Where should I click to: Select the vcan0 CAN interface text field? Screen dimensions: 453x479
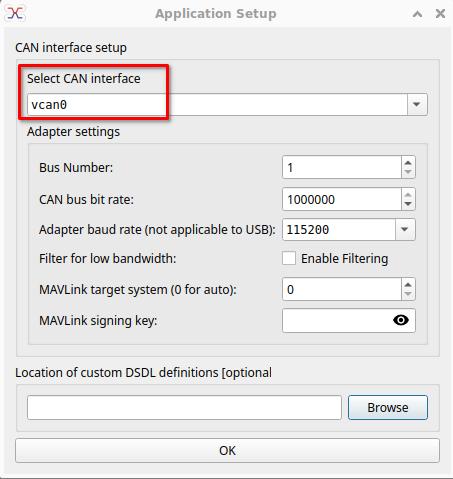tap(217, 104)
